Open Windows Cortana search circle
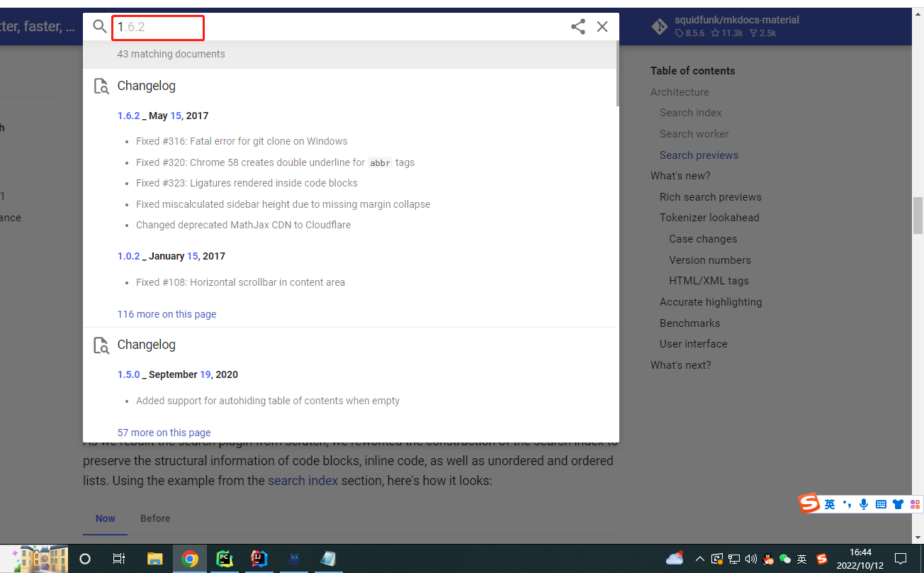The height and width of the screenshot is (573, 924). pyautogui.click(x=85, y=559)
